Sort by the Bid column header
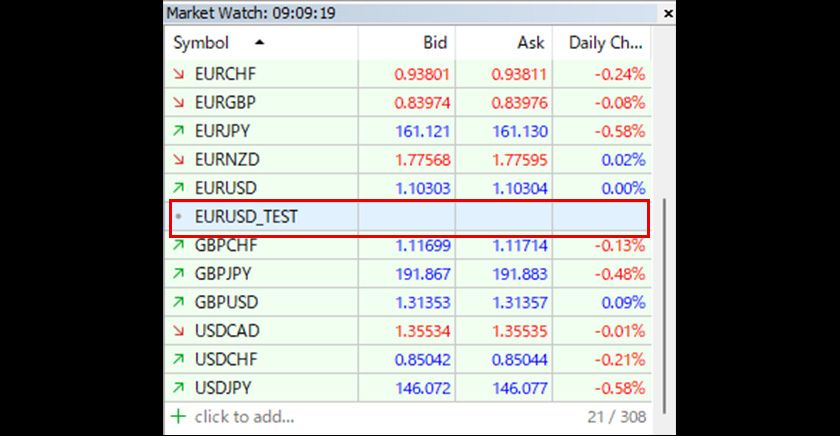 [x=435, y=43]
